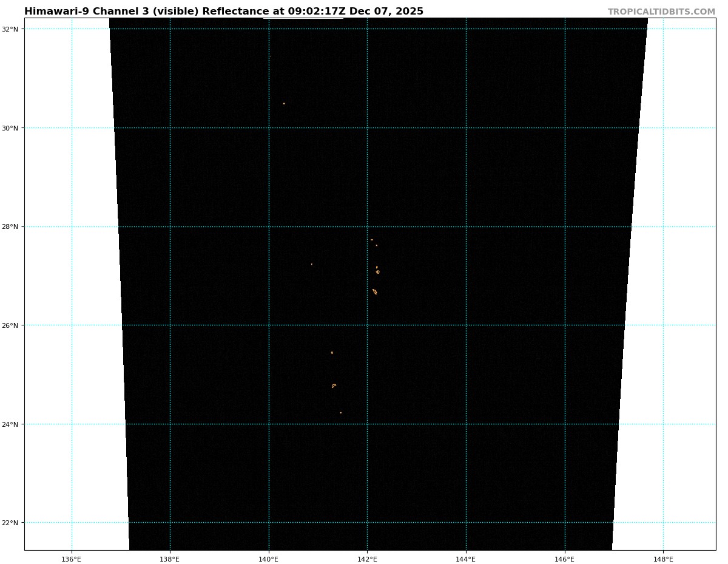This screenshot has height=564, width=728.
Task: Click the 32°N latitude label
Action: point(13,29)
